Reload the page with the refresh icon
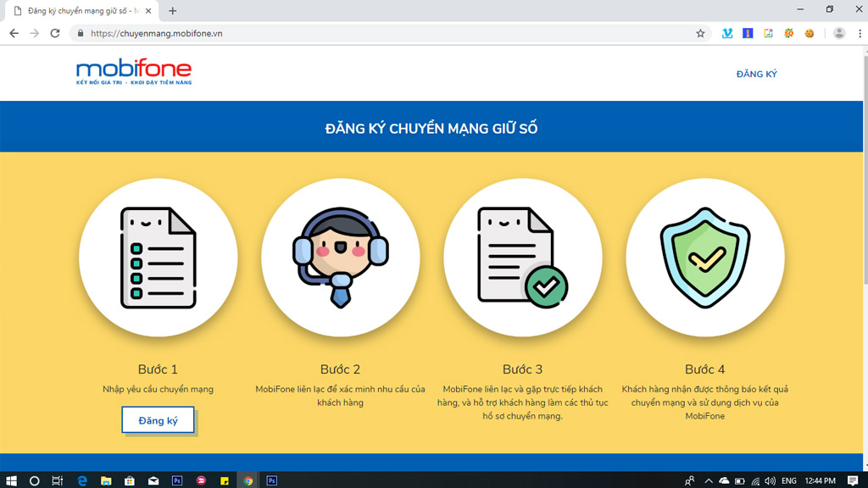The height and width of the screenshot is (488, 868). coord(55,34)
